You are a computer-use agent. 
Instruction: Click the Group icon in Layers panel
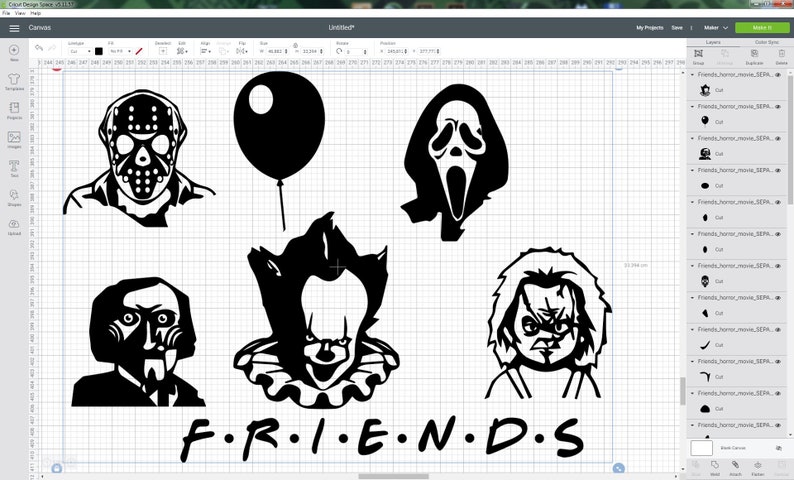coord(698,54)
